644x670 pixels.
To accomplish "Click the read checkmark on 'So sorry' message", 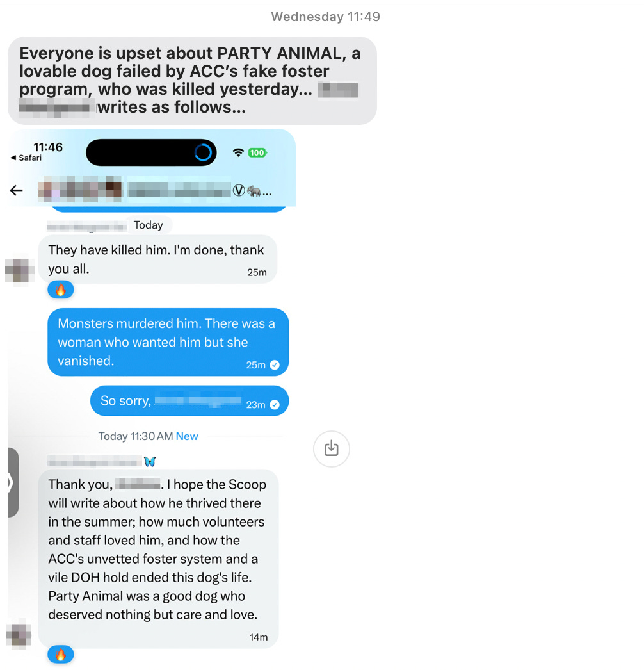I will (x=275, y=405).
